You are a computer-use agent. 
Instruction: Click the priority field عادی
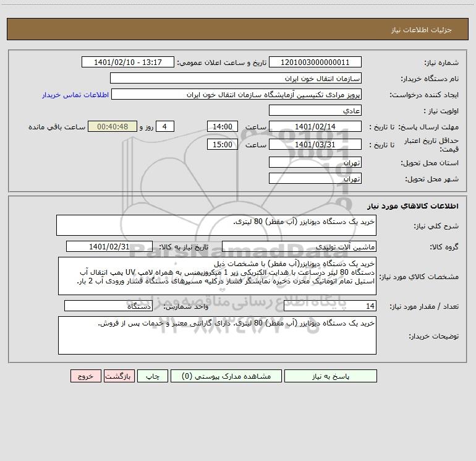pyautogui.click(x=315, y=110)
